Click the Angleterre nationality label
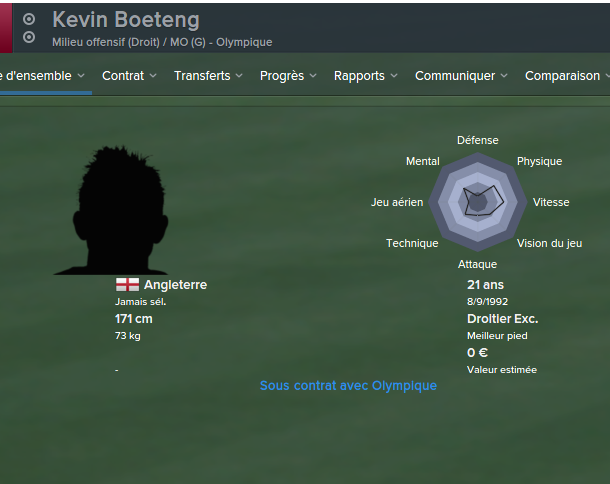Image resolution: width=610 pixels, height=484 pixels. coord(175,285)
